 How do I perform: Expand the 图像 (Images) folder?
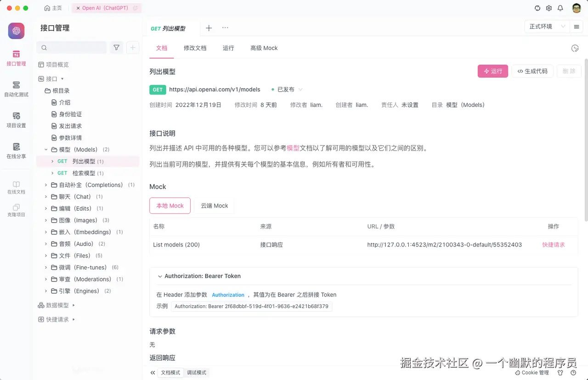(46, 220)
